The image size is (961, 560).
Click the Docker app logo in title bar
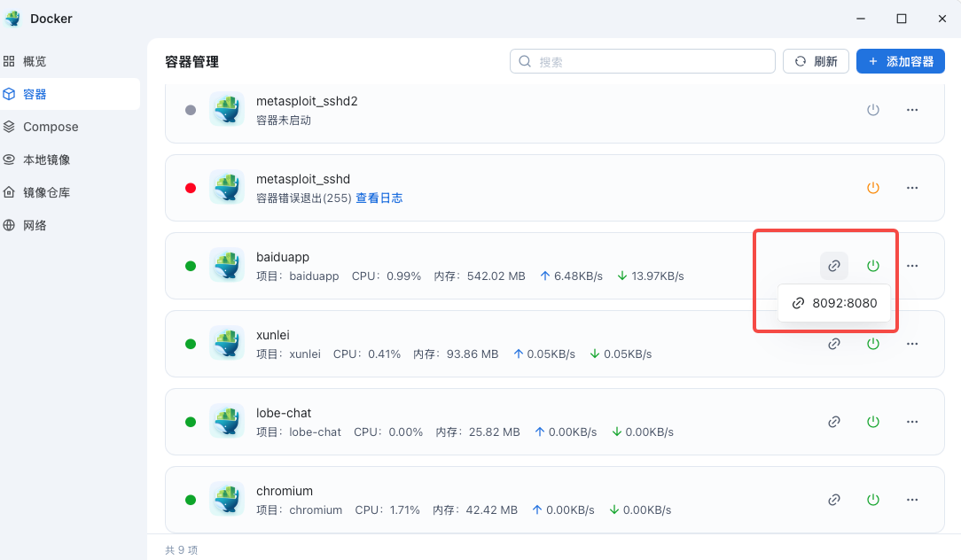(x=12, y=19)
